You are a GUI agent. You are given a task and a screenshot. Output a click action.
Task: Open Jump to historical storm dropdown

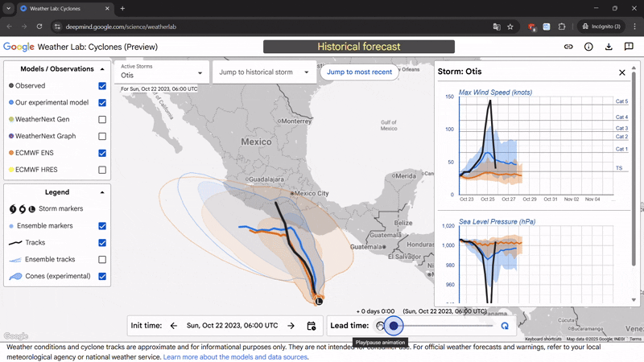pos(264,72)
